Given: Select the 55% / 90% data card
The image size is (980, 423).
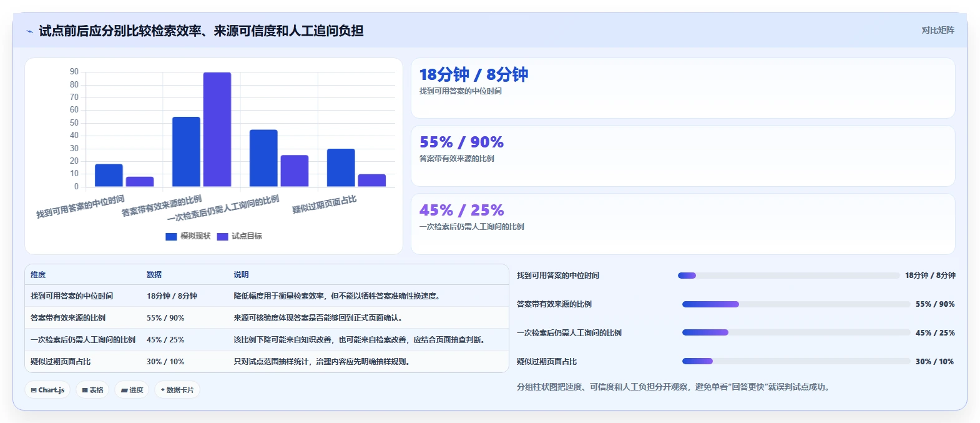Looking at the screenshot, I should click(683, 156).
